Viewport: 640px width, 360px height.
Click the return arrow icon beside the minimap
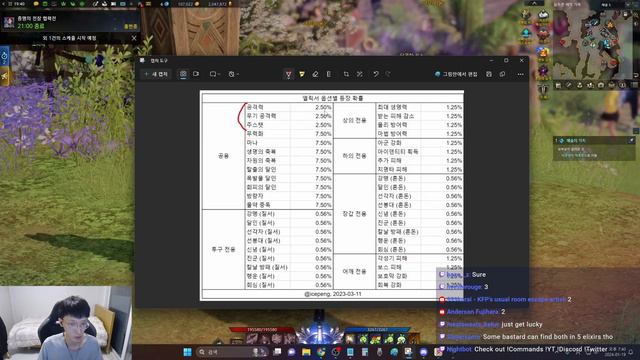pyautogui.click(x=636, y=75)
